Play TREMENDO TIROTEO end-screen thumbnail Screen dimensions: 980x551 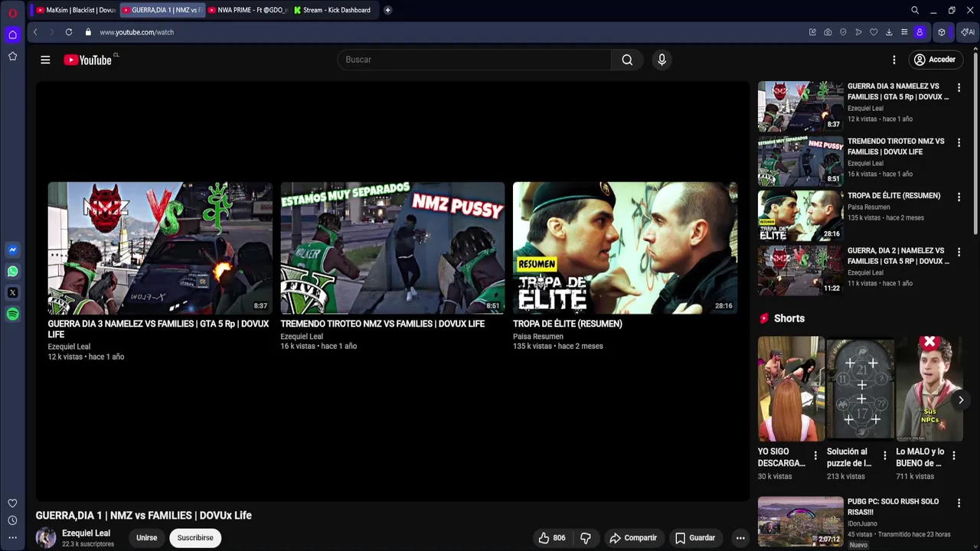point(393,248)
